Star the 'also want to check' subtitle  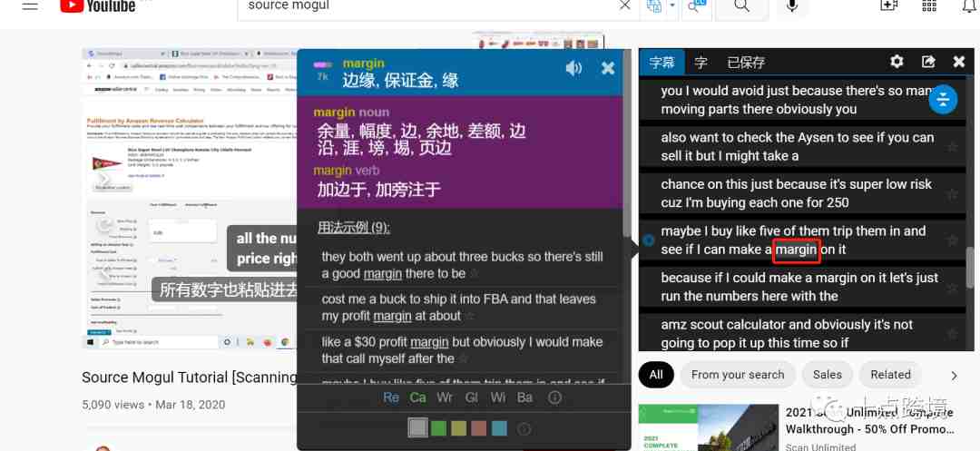coord(952,147)
